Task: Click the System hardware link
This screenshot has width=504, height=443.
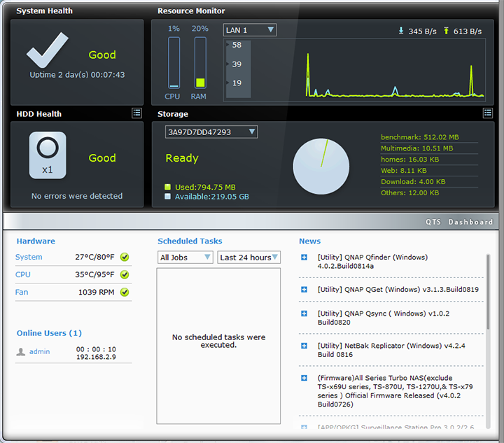Action: [29, 257]
